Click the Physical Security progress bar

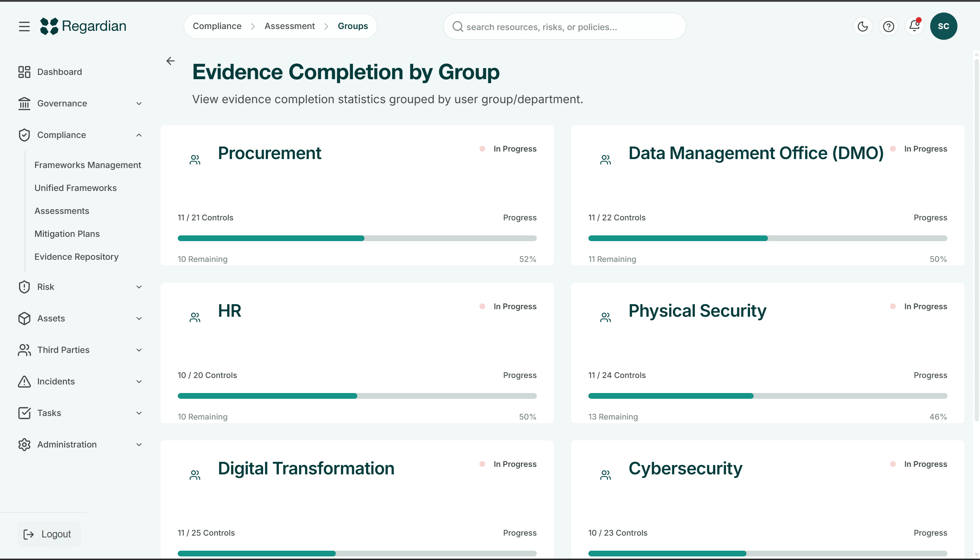coord(767,396)
